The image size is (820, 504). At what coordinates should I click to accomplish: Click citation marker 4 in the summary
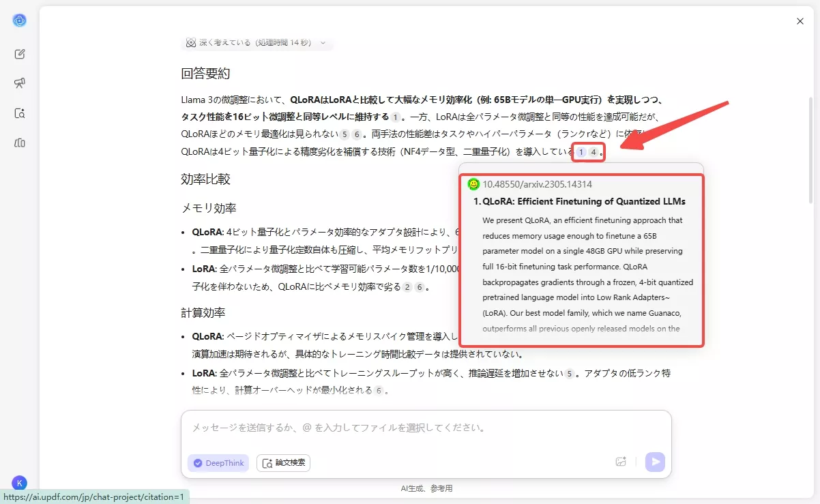(x=594, y=151)
